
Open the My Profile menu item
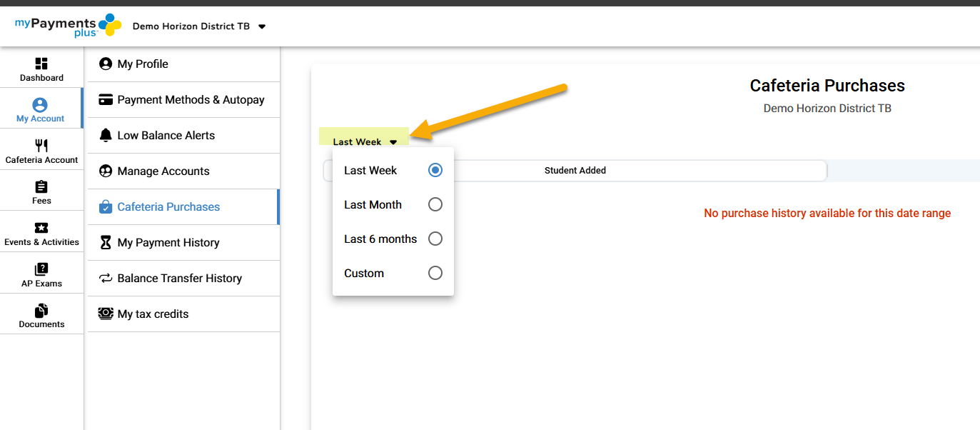point(143,64)
